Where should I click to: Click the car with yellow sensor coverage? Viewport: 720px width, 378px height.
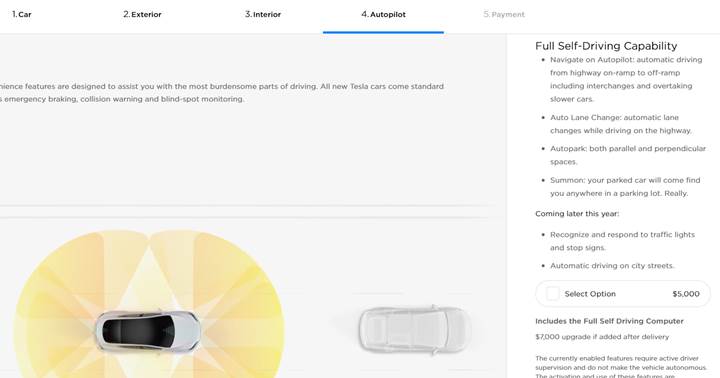click(x=148, y=332)
